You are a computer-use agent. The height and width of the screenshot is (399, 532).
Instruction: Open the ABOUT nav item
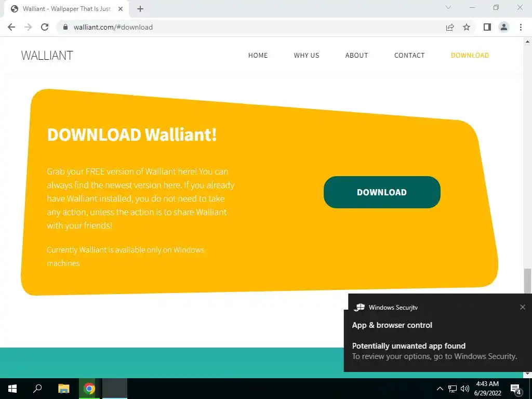coord(356,55)
